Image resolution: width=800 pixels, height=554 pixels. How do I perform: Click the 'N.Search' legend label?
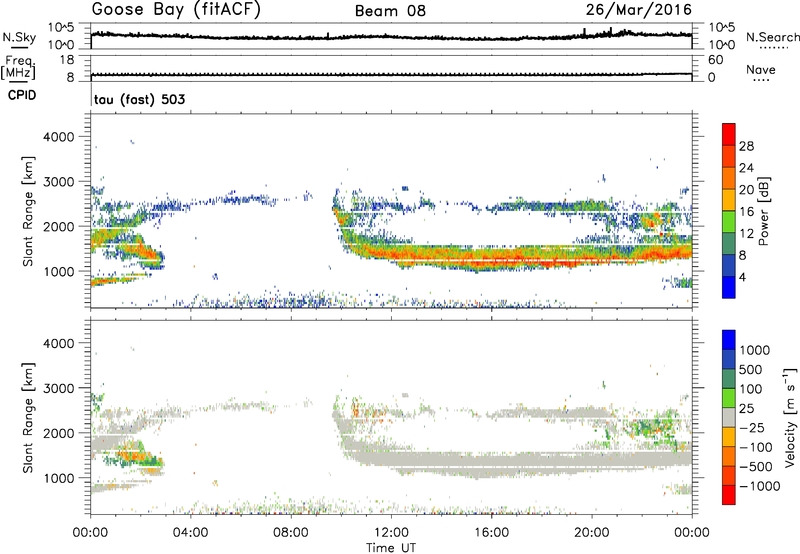pos(773,37)
